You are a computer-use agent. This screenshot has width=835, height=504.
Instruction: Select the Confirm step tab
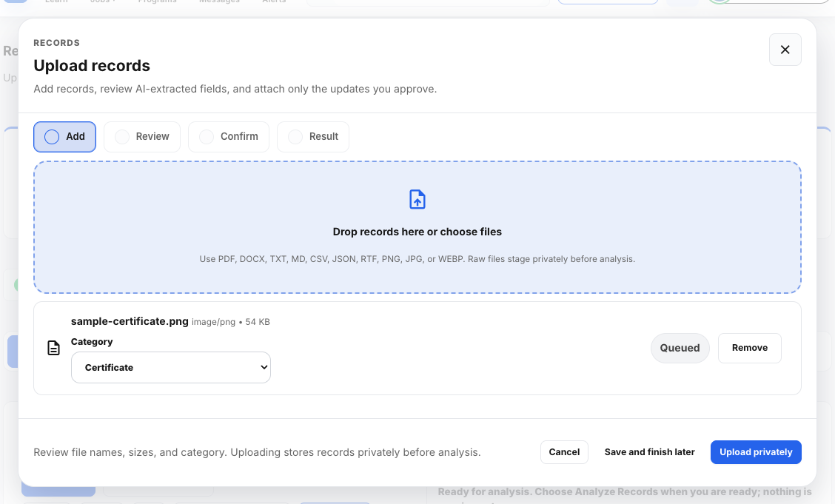point(229,137)
